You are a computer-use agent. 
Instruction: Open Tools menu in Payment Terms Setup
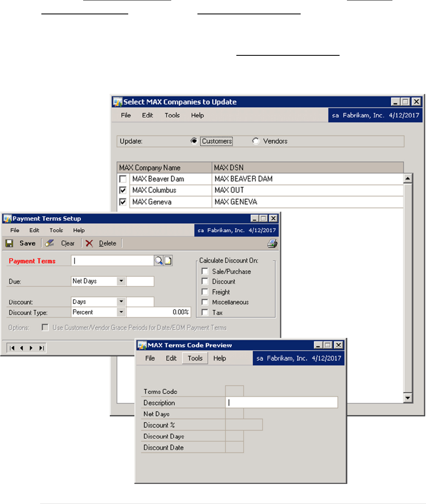coord(57,230)
